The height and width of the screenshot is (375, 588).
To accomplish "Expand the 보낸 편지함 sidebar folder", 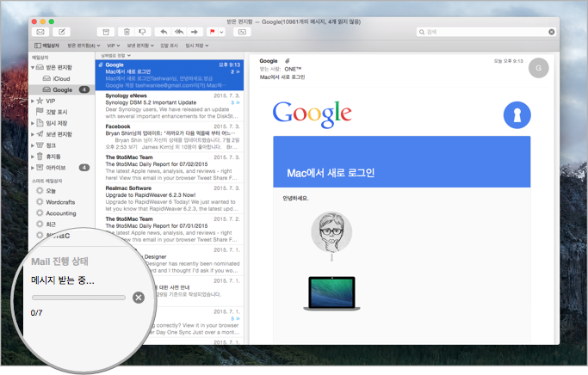I will point(33,134).
